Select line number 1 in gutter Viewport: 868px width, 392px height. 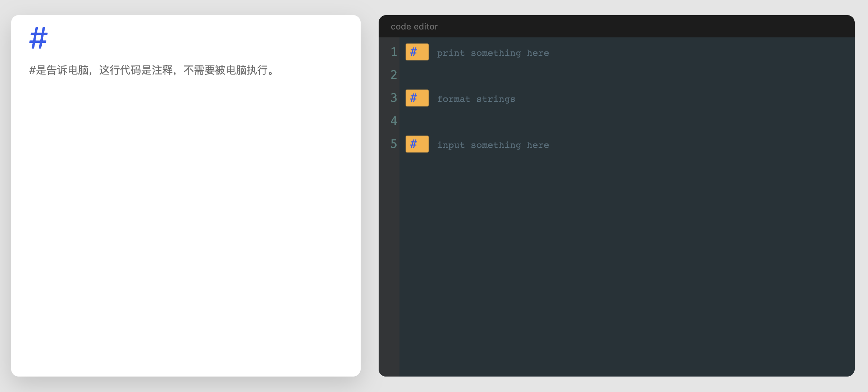click(394, 52)
